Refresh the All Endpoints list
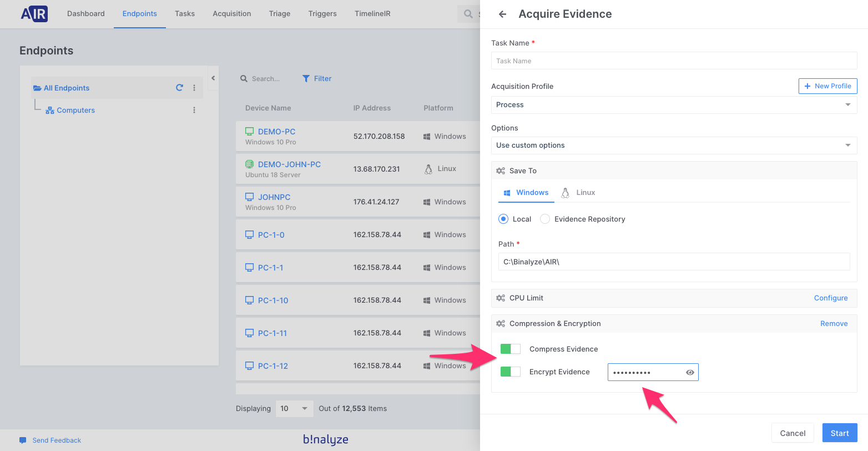This screenshot has height=451, width=868. (179, 88)
